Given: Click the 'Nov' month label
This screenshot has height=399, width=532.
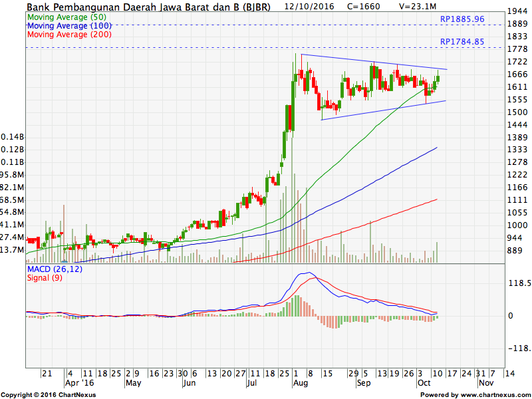Looking at the screenshot, I should click(x=485, y=383).
